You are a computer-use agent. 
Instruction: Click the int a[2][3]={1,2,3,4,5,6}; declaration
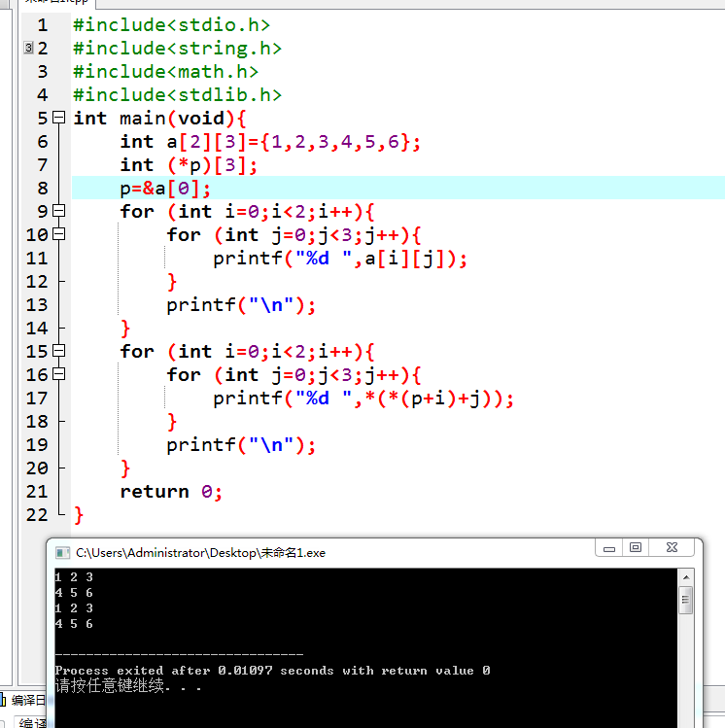270,142
